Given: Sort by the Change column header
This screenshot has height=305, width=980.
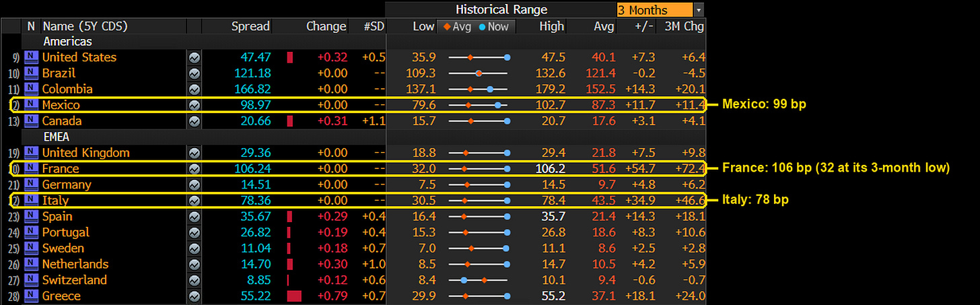Looking at the screenshot, I should (326, 26).
